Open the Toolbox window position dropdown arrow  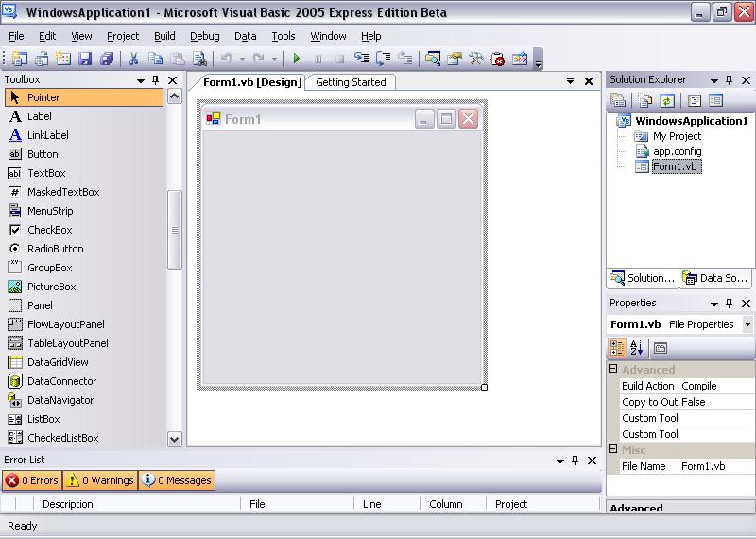(x=141, y=80)
